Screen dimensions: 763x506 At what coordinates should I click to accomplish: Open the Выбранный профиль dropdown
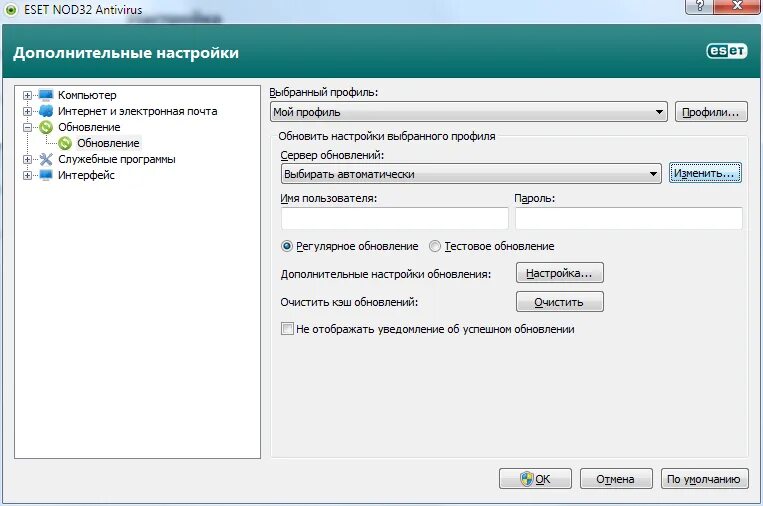[469, 112]
